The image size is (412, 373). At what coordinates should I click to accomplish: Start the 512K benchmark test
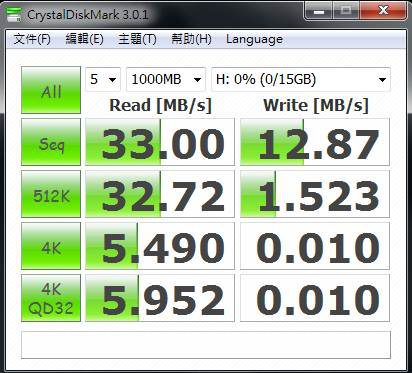51,194
